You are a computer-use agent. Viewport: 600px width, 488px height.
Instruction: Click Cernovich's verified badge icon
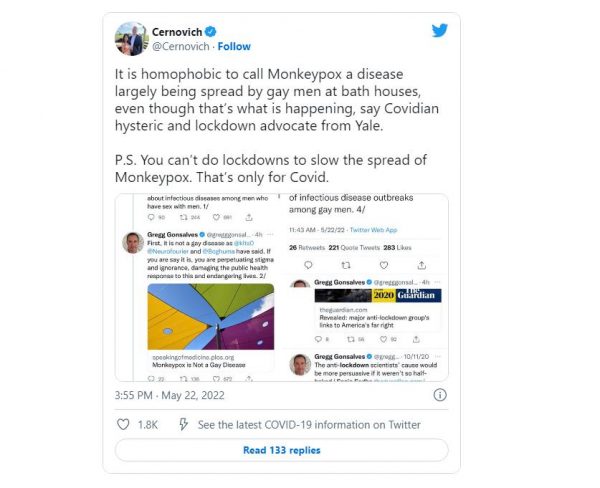click(210, 31)
